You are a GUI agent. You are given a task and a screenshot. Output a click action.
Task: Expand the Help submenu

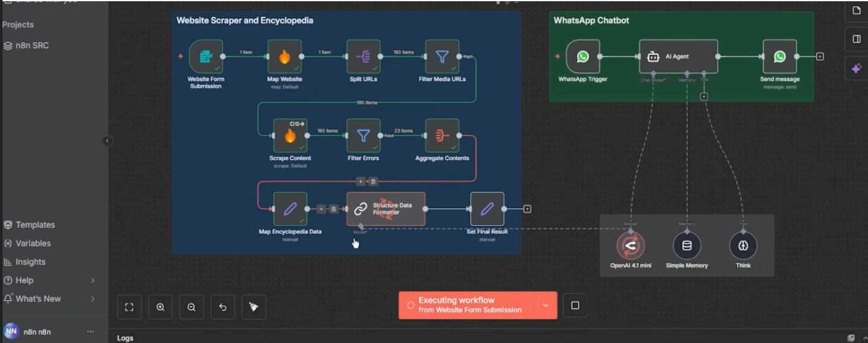click(x=92, y=280)
